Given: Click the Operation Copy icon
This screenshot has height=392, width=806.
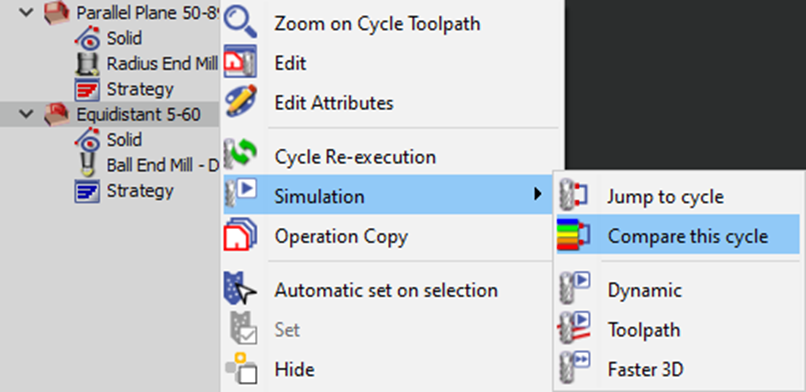Looking at the screenshot, I should pos(241,236).
